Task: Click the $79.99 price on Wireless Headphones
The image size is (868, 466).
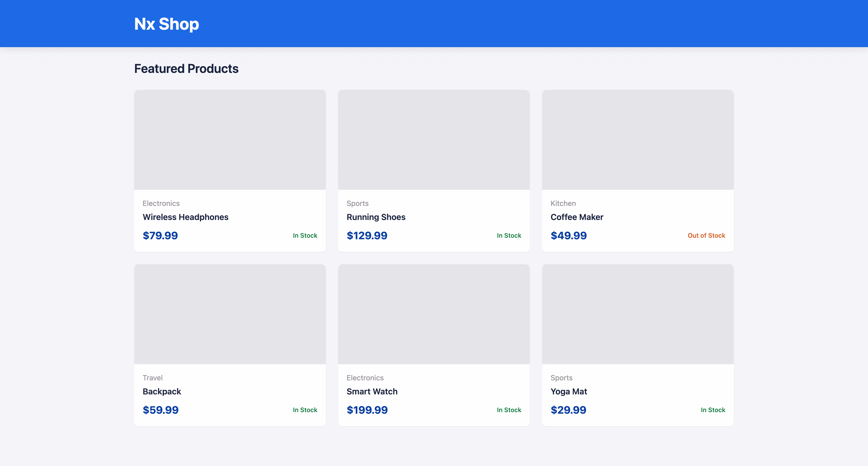Action: coord(160,235)
